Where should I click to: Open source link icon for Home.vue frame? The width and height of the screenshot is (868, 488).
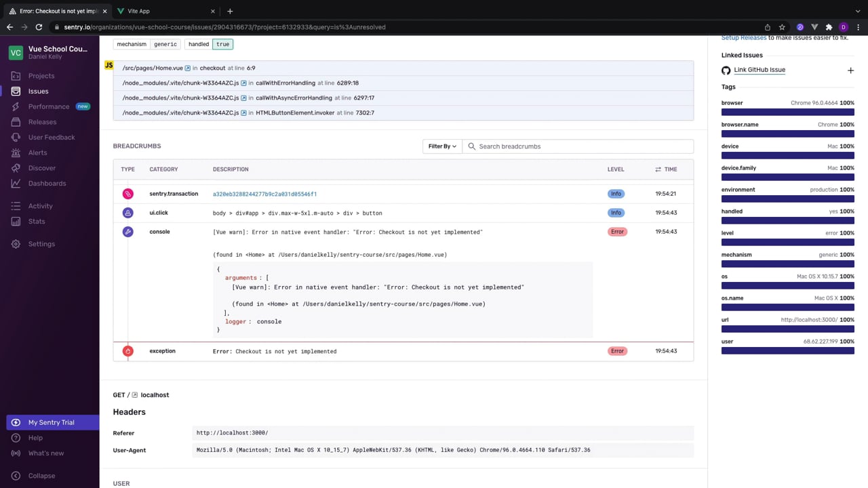pos(188,68)
